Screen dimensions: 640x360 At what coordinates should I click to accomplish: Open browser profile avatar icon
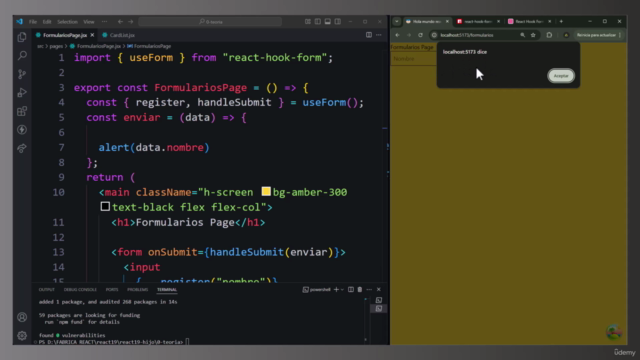tap(566, 35)
